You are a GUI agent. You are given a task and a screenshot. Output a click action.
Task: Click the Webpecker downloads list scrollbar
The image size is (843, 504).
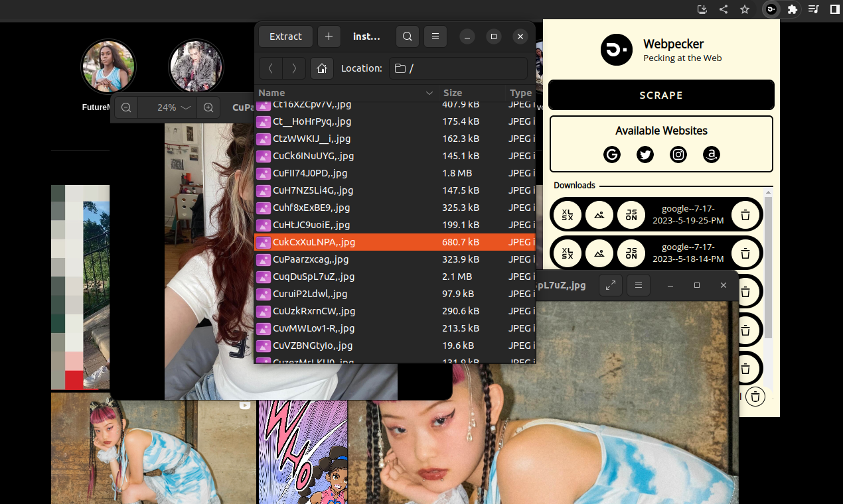(769, 267)
